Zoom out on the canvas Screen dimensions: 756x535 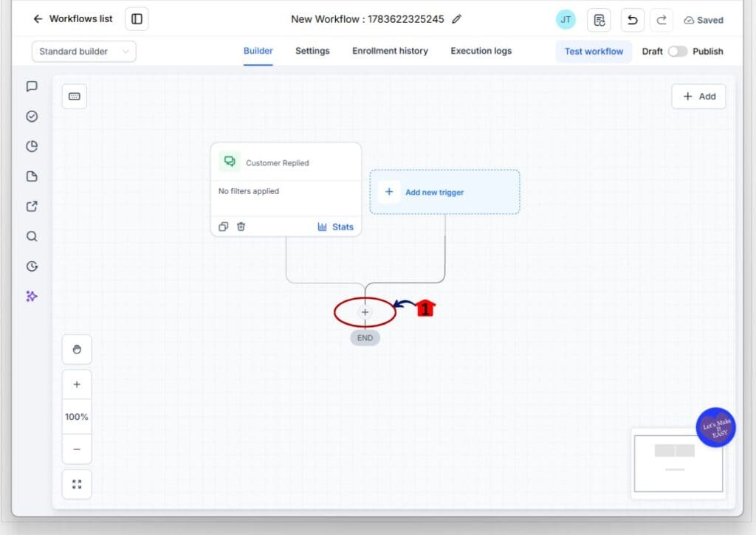(77, 449)
